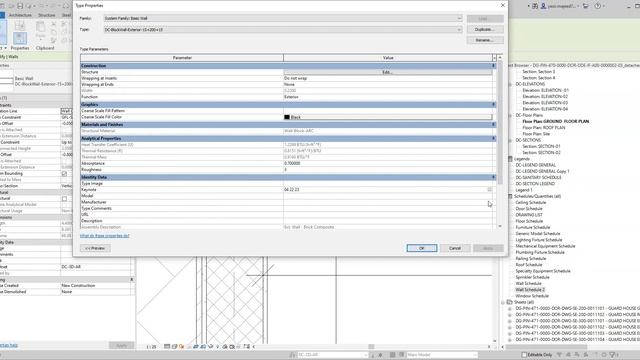Open the Structure ribbon tab
The height and width of the screenshot is (360, 640).
tap(47, 15)
